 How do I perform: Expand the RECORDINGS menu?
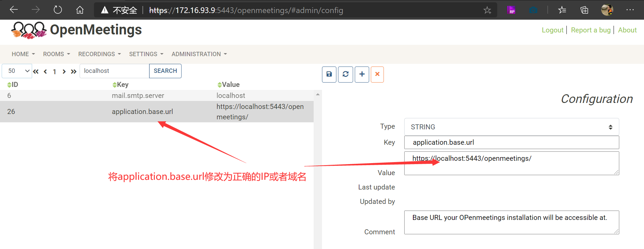click(x=100, y=54)
